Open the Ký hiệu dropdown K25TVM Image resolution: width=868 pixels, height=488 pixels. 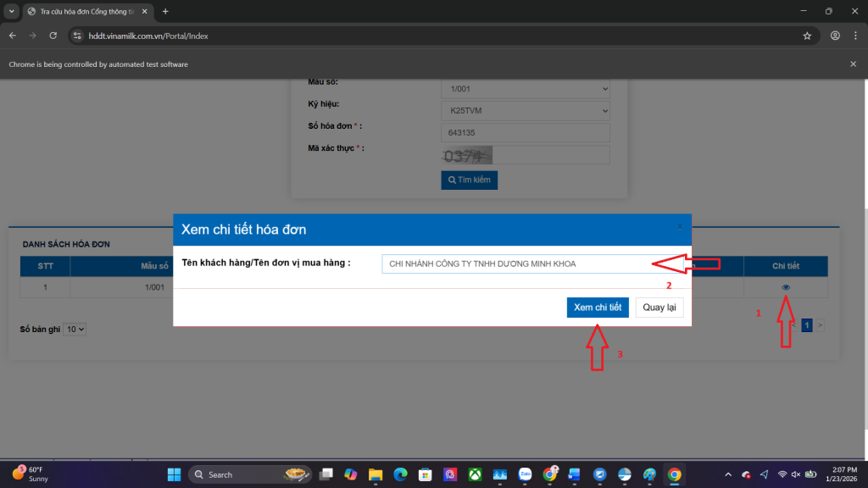(x=525, y=111)
